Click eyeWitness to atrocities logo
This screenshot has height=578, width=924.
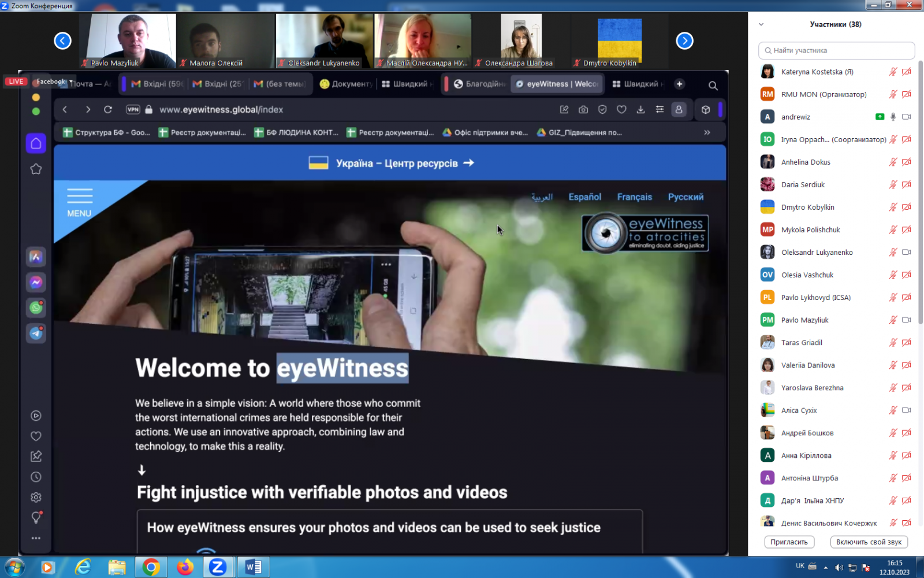tap(645, 233)
